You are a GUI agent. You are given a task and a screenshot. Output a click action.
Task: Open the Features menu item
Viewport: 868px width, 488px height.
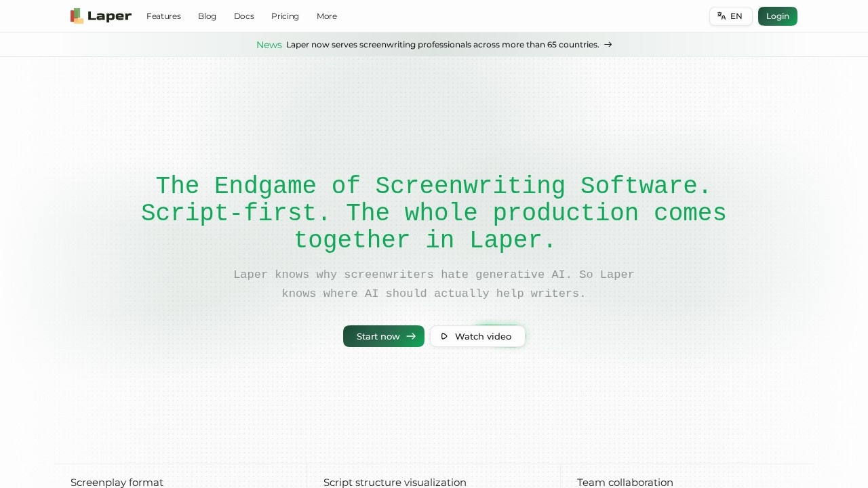click(x=163, y=16)
